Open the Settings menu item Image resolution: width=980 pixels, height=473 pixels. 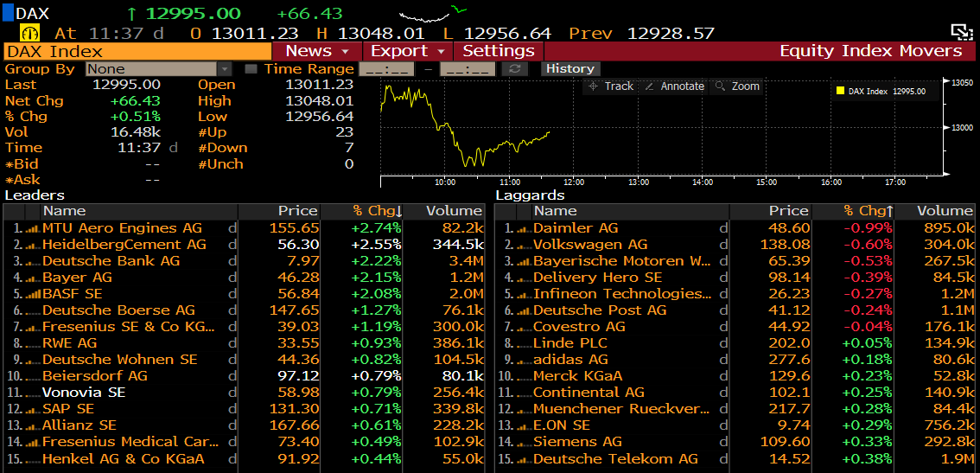click(x=499, y=51)
